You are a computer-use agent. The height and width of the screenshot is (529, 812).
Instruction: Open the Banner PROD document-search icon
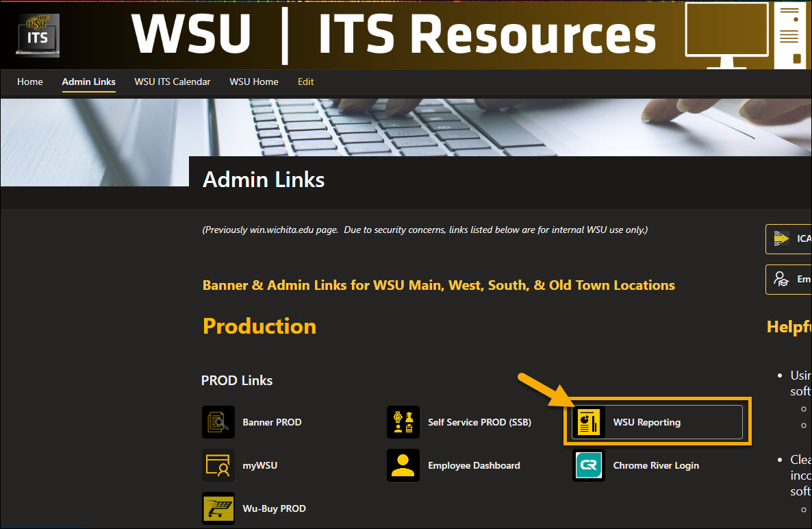coord(218,422)
